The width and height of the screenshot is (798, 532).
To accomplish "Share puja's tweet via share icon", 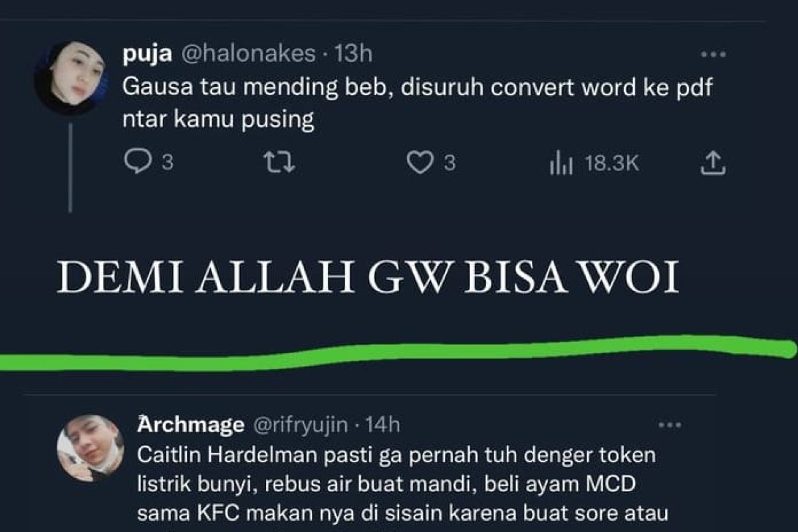I will pos(712,163).
